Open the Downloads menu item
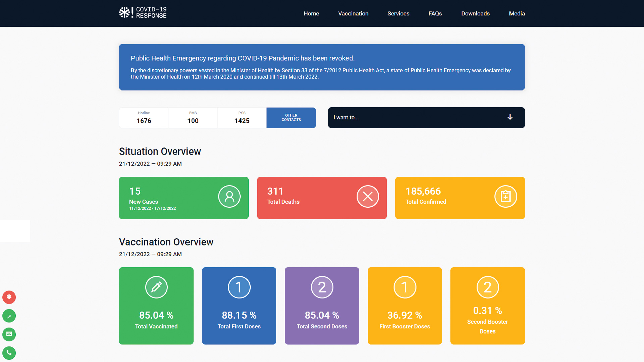 [475, 13]
